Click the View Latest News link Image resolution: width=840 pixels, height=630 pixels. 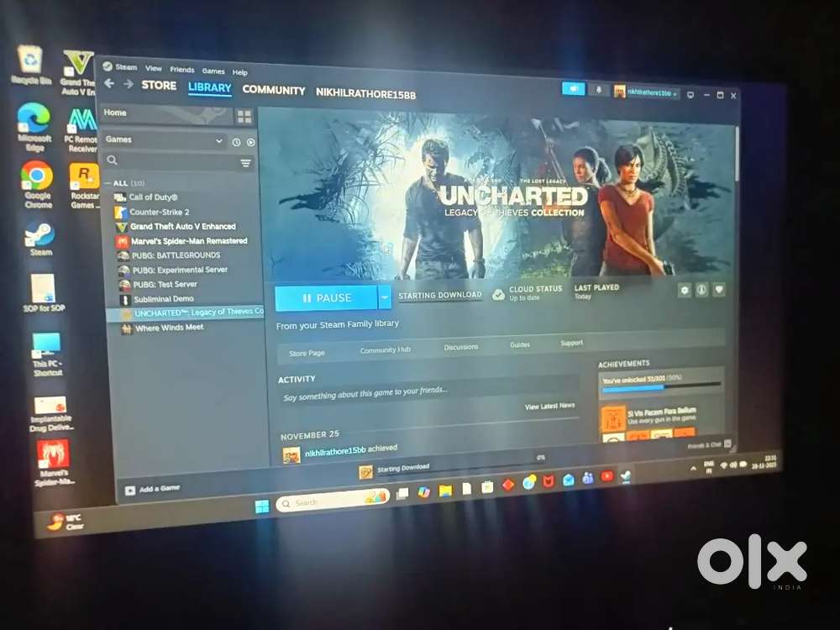[549, 407]
